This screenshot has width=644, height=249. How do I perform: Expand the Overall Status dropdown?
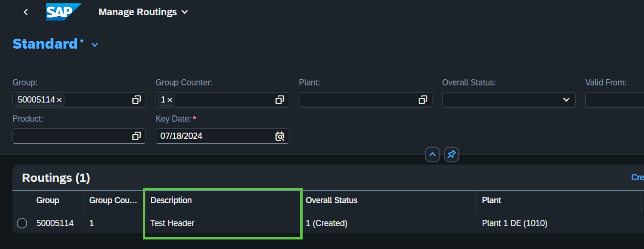(566, 100)
